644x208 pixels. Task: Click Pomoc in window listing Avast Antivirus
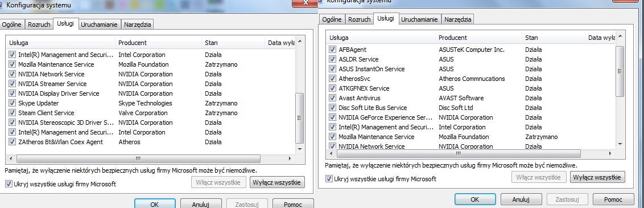coord(613,199)
